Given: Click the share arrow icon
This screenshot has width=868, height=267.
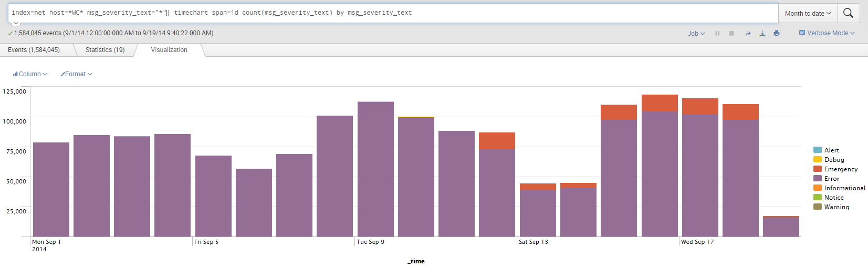Looking at the screenshot, I should [748, 33].
